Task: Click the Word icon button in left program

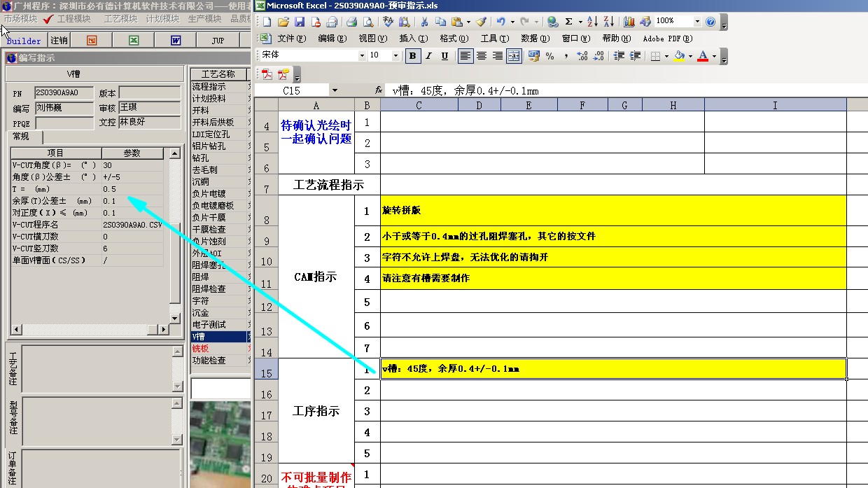Action: (x=176, y=41)
